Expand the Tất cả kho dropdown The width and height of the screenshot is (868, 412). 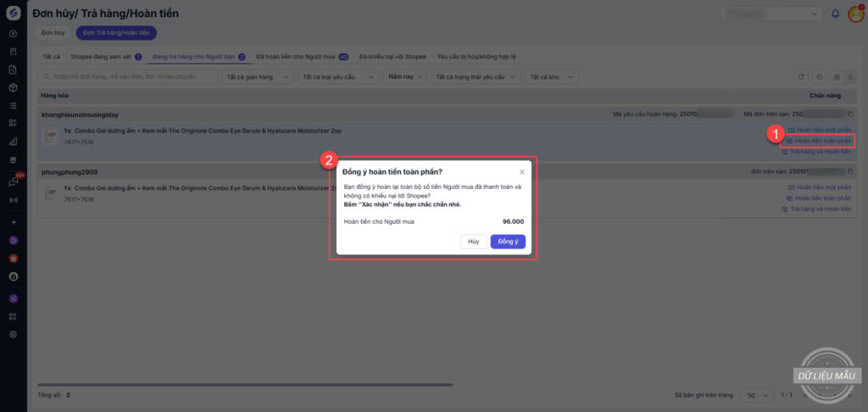[x=553, y=77]
